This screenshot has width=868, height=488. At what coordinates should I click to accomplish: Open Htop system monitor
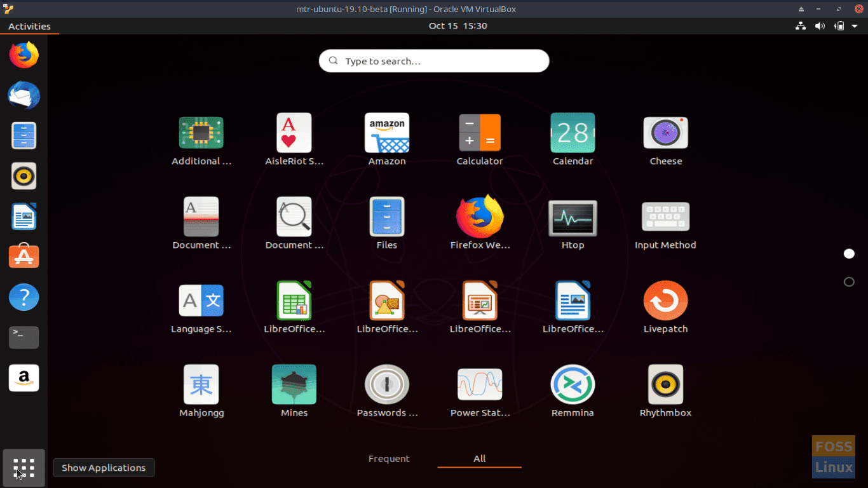573,217
